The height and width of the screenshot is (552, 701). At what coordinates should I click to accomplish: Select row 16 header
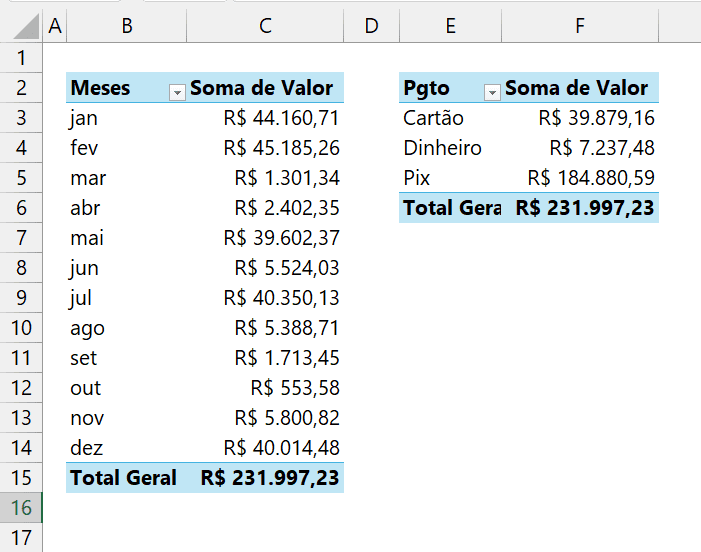click(x=21, y=508)
